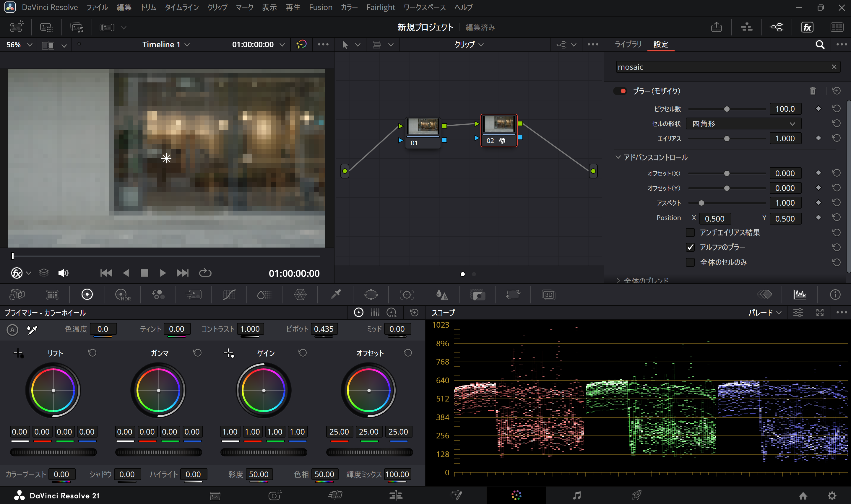The width and height of the screenshot is (851, 504).
Task: Adjust the アスペクト slider handle
Action: 701,203
